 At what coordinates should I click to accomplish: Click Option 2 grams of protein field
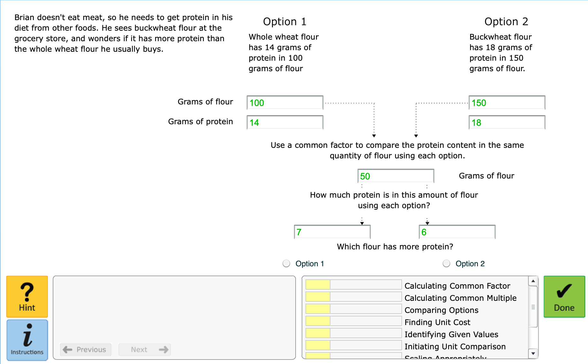(507, 122)
